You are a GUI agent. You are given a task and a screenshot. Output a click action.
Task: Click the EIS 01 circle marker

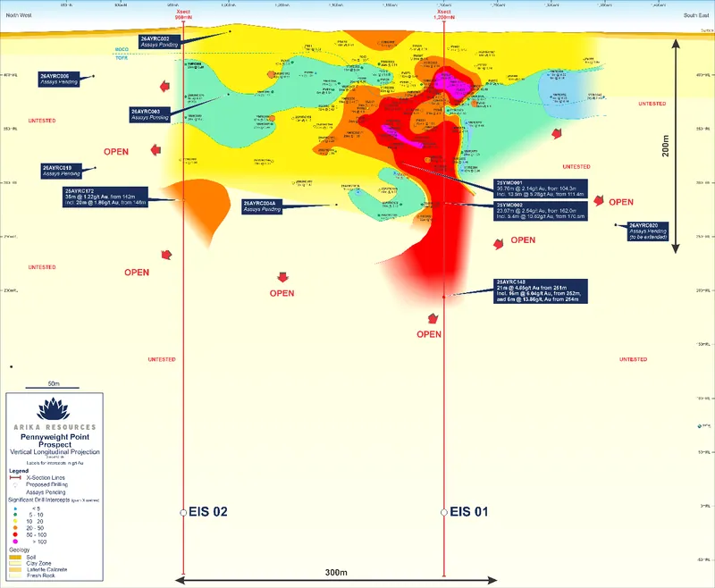click(443, 512)
